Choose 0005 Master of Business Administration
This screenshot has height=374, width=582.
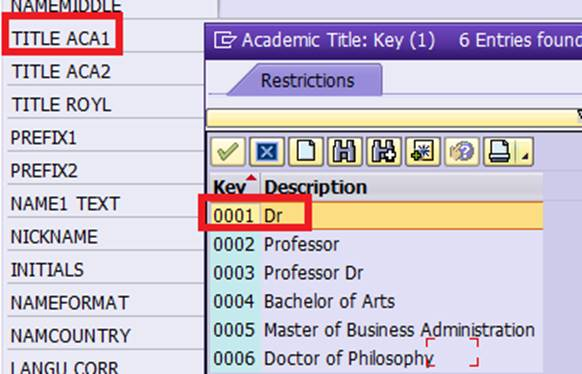[x=377, y=329]
